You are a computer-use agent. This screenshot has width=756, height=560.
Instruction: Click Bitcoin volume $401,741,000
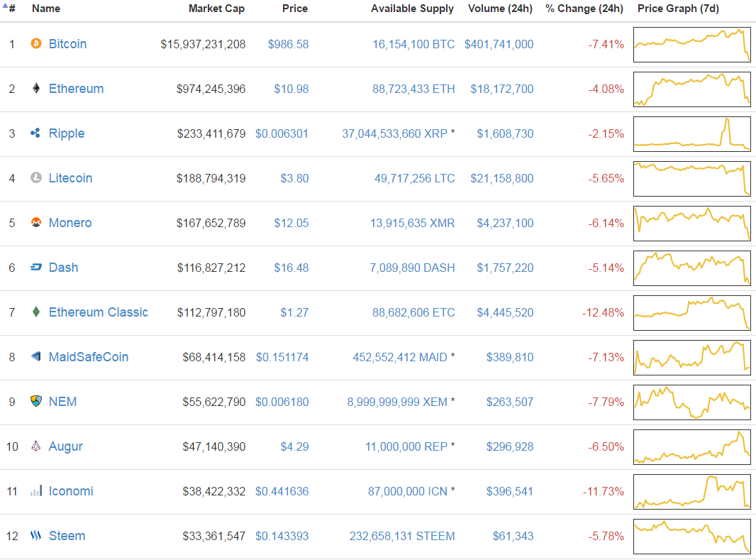[499, 45]
